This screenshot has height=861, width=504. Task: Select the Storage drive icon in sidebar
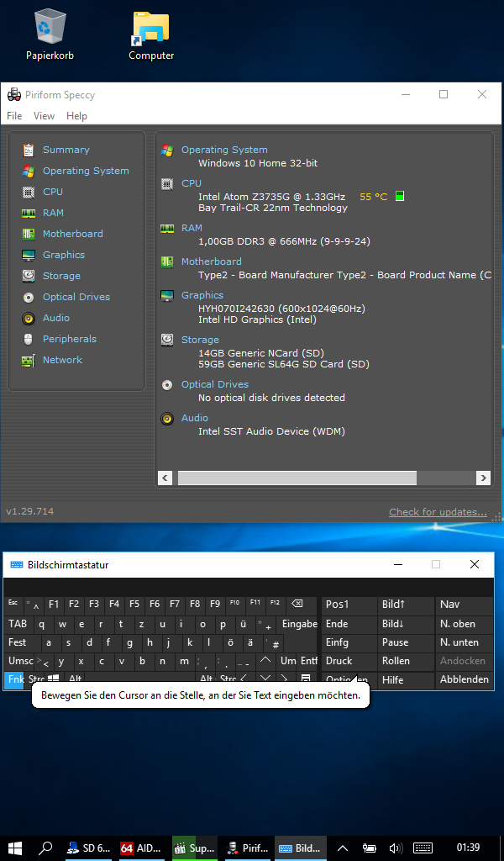29,276
